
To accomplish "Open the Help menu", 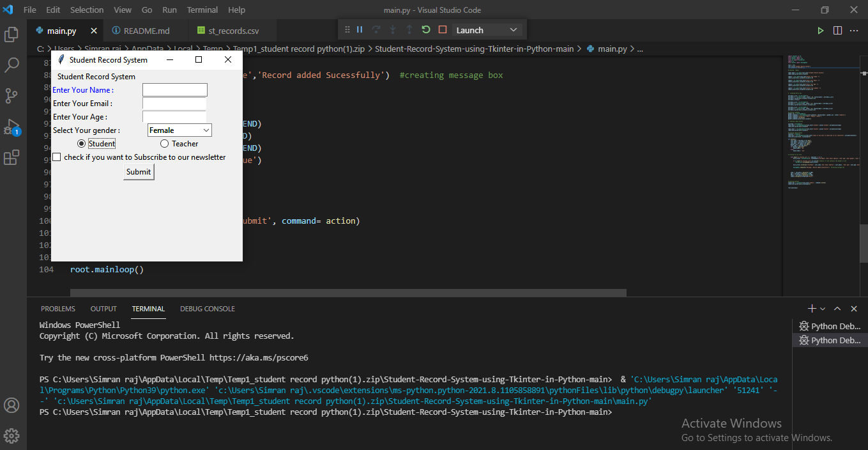I will point(236,10).
